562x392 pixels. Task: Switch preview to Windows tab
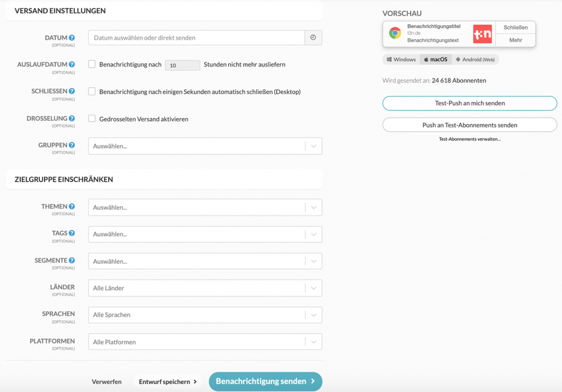(401, 60)
